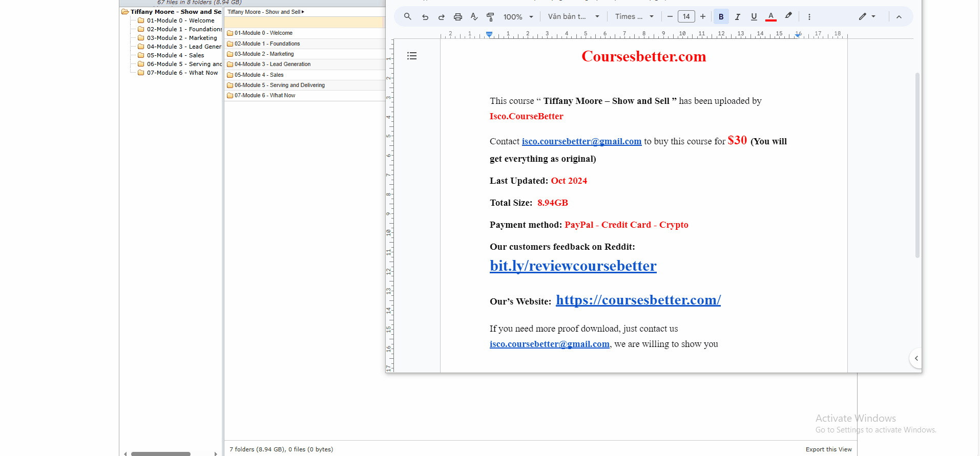This screenshot has width=980, height=456.
Task: Open 05-Module 4 - Sales folder row
Action: point(259,75)
